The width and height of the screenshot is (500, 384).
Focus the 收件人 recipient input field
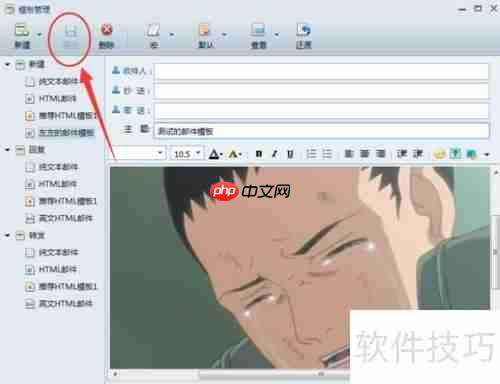point(321,71)
